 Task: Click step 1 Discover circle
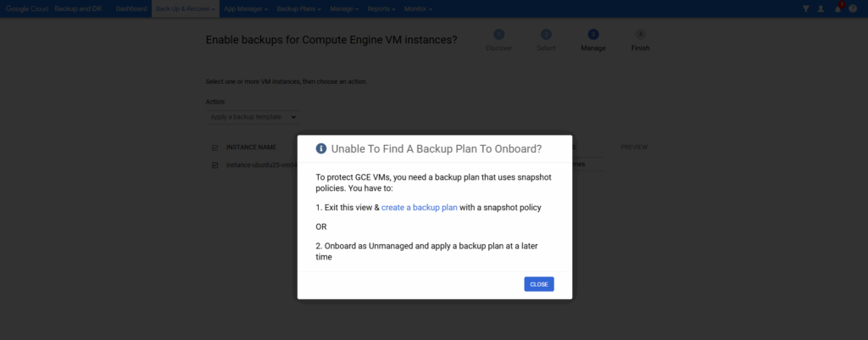coord(498,34)
